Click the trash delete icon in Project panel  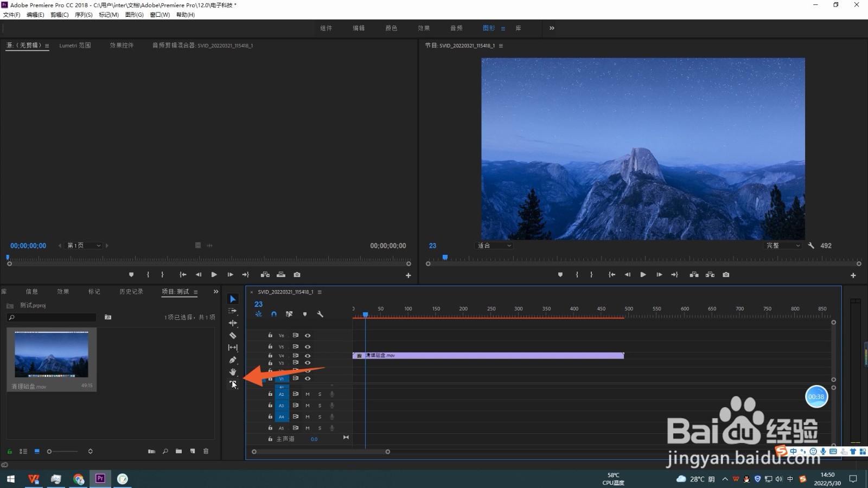(206, 451)
